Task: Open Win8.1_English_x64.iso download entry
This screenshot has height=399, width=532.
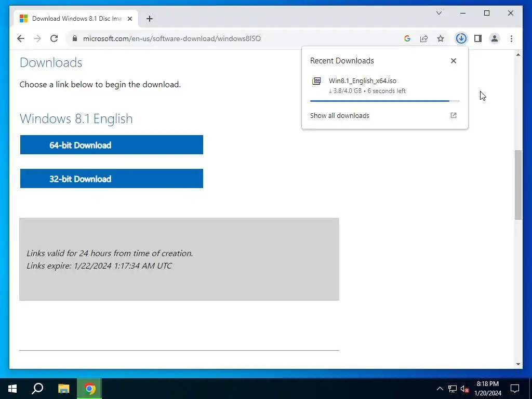Action: pyautogui.click(x=385, y=86)
